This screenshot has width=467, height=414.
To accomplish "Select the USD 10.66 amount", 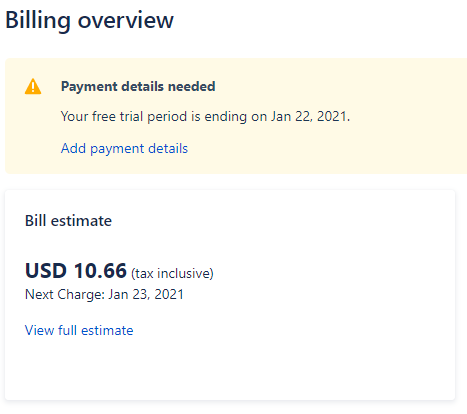I will [x=76, y=270].
